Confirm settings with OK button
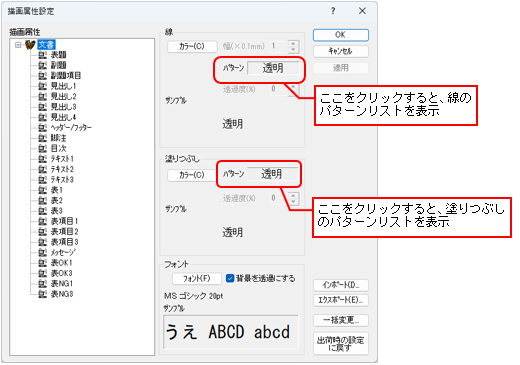This screenshot has width=520, height=365. point(341,35)
